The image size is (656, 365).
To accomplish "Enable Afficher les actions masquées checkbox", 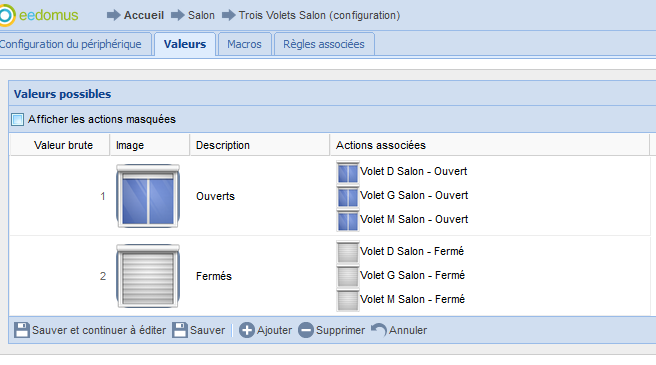I will 18,119.
